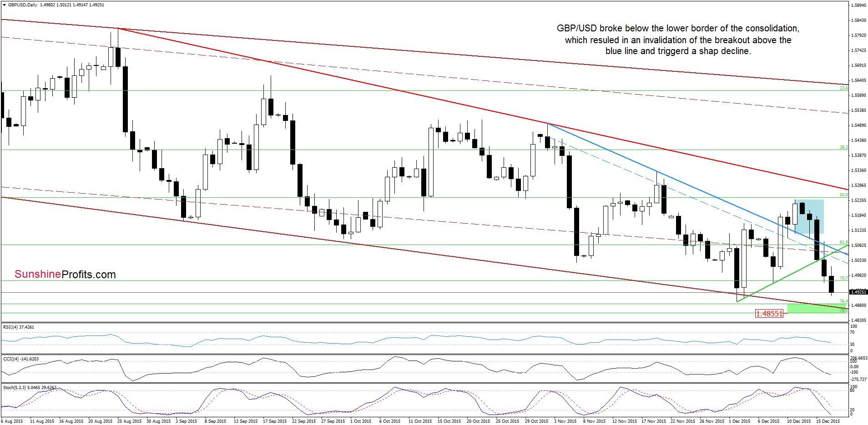Screen dimensions: 868x425
Task: Click the 6 Aug 2015 date label
Action: click(x=12, y=421)
